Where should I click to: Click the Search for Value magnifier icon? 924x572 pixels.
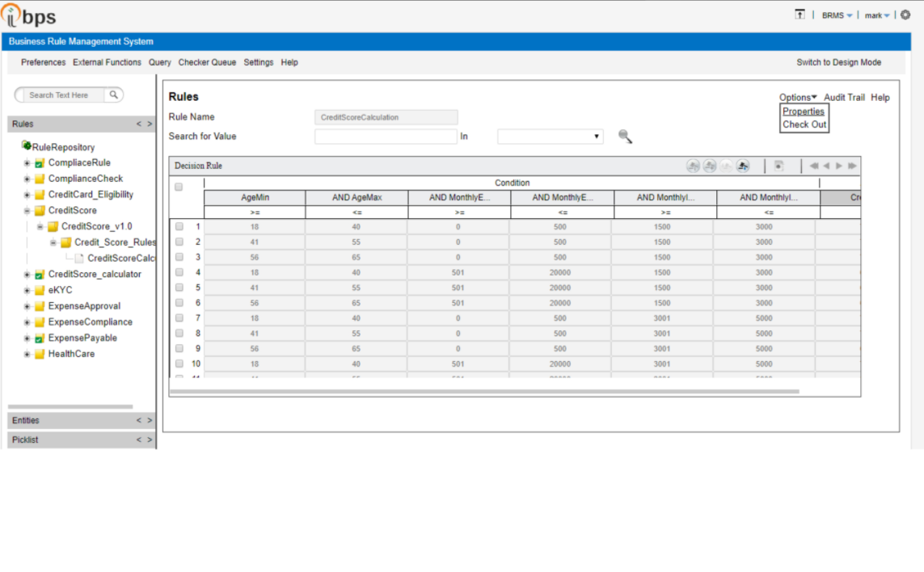pyautogui.click(x=625, y=137)
